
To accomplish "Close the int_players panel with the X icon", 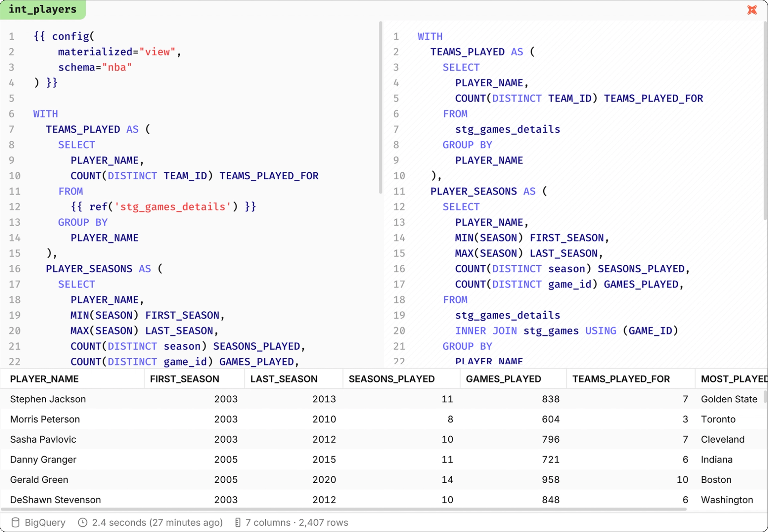I will [752, 10].
